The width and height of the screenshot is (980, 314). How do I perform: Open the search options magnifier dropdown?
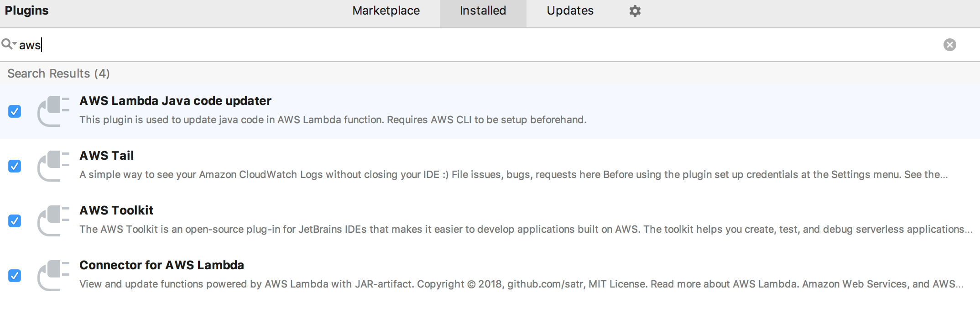coord(9,44)
